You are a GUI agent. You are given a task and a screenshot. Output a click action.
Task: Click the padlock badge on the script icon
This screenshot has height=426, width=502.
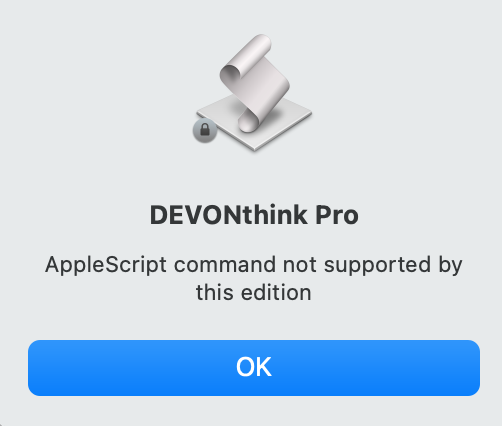point(205,130)
